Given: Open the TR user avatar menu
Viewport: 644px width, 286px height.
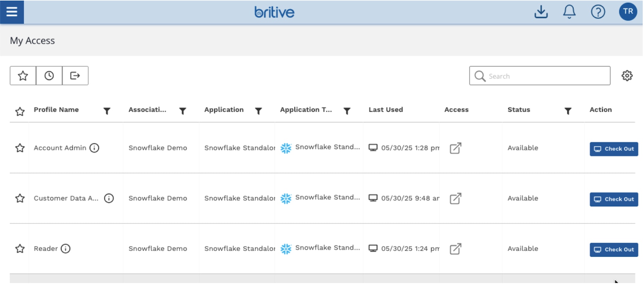Looking at the screenshot, I should (x=628, y=11).
